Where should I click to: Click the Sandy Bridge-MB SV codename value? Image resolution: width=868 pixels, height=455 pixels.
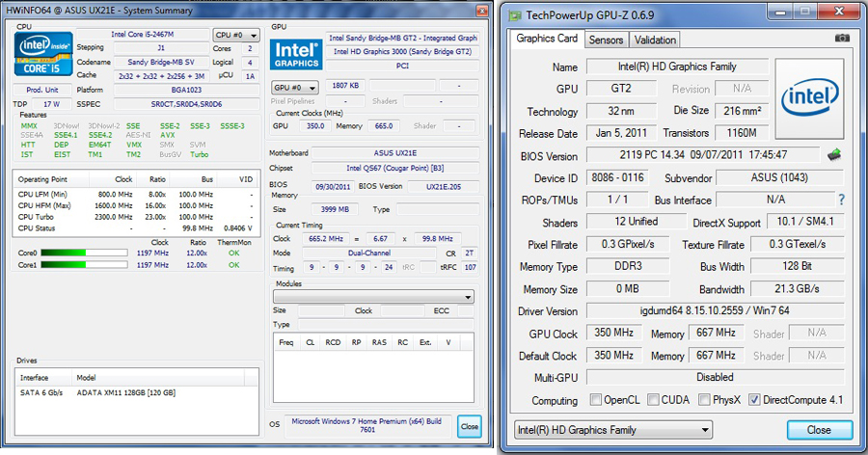point(160,62)
